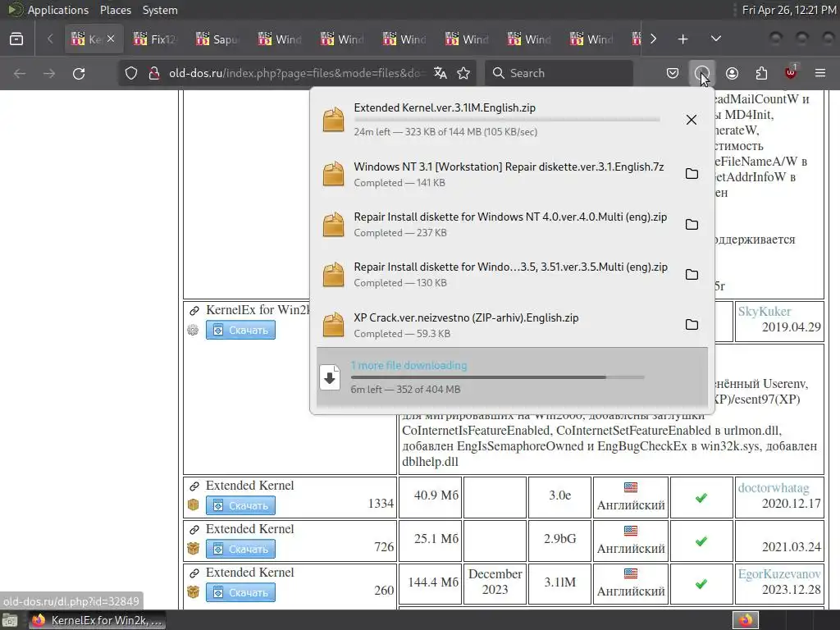Open Firefox View tab overview icon
The image size is (840, 630).
(16, 39)
